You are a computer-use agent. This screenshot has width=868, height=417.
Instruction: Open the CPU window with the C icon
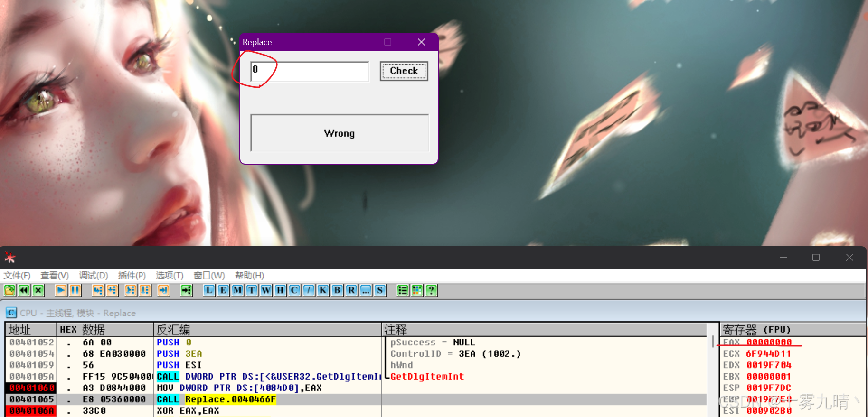pos(294,290)
